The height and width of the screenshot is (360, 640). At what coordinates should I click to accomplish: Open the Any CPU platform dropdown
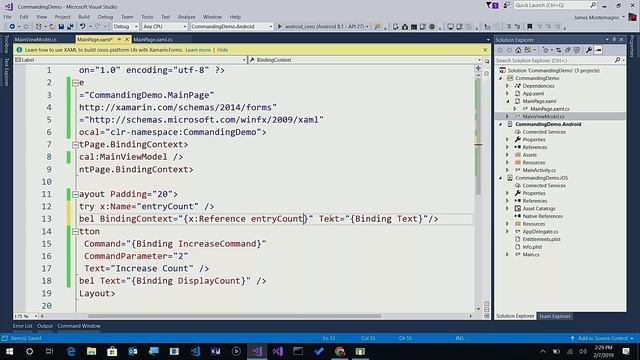pos(164,27)
